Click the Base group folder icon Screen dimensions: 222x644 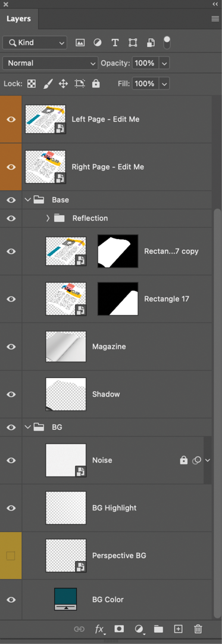[x=39, y=200]
